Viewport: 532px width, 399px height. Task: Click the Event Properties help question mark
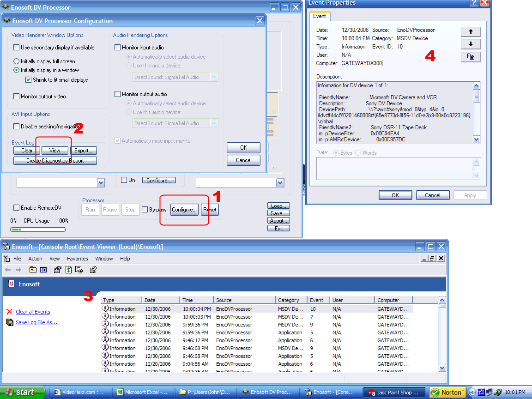(x=474, y=3)
